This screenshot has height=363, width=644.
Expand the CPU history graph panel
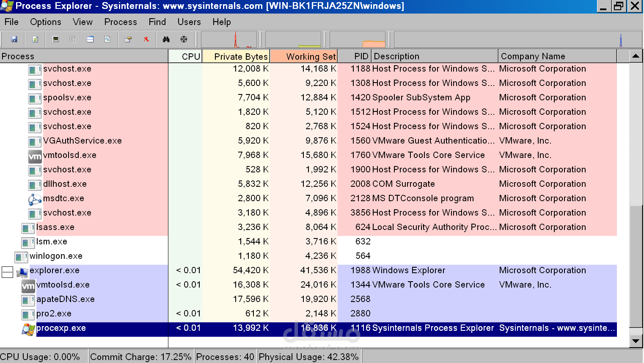click(x=228, y=39)
